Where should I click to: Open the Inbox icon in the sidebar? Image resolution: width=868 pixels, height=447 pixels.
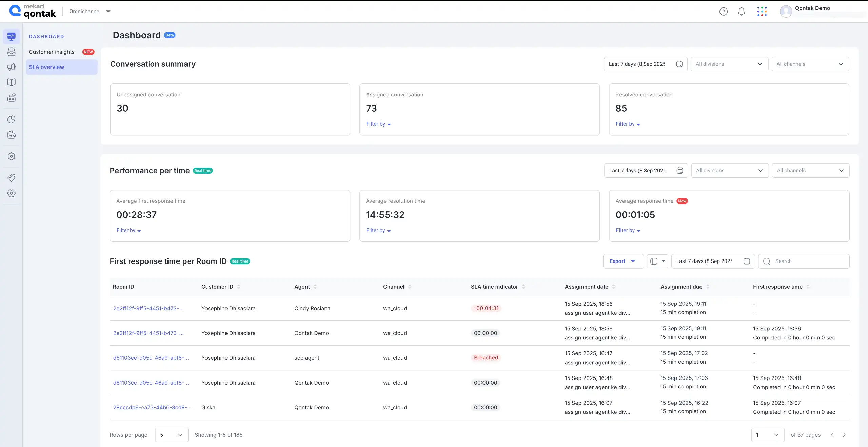[x=12, y=52]
